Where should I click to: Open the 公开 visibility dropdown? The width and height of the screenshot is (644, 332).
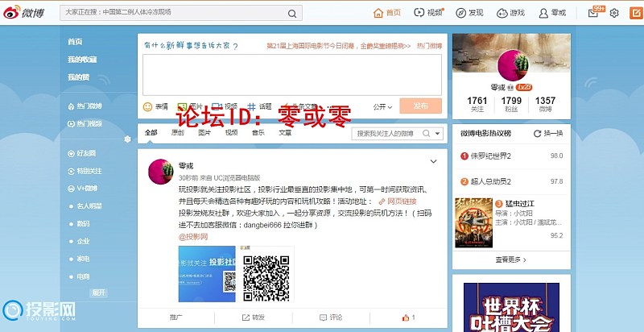pyautogui.click(x=382, y=107)
